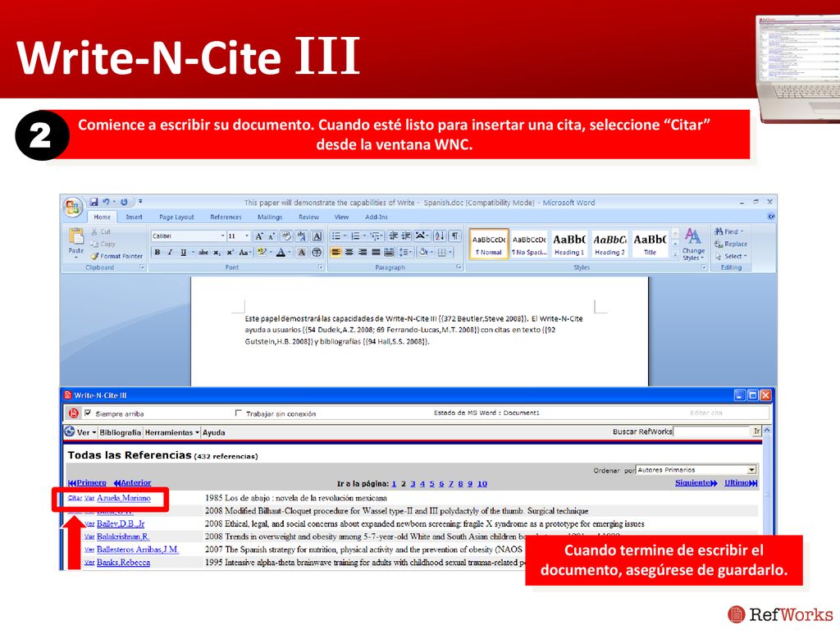Sort the paragraph text
Viewport: 840px width, 630px height.
(440, 235)
